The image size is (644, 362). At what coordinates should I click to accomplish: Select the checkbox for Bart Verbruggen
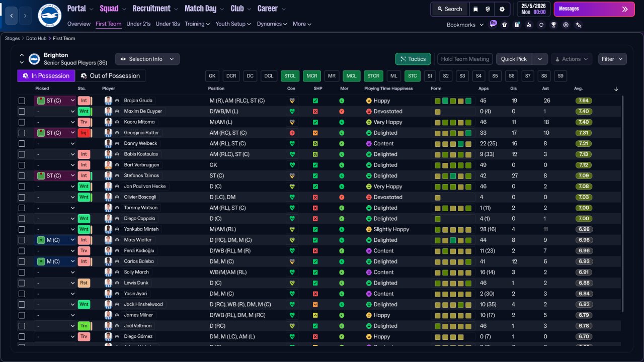(22, 165)
